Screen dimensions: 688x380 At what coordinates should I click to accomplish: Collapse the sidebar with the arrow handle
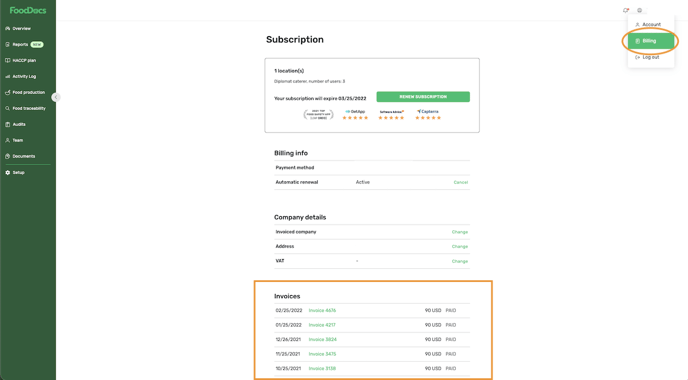(x=56, y=97)
